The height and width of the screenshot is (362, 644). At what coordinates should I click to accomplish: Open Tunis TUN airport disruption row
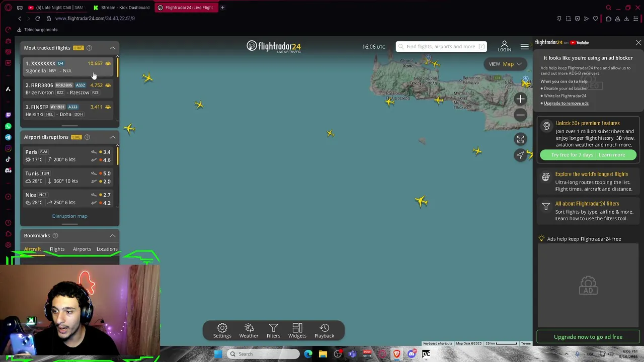pyautogui.click(x=68, y=177)
